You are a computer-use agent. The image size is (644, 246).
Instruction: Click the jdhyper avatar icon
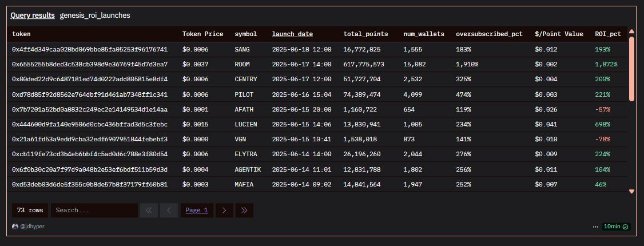click(x=15, y=227)
